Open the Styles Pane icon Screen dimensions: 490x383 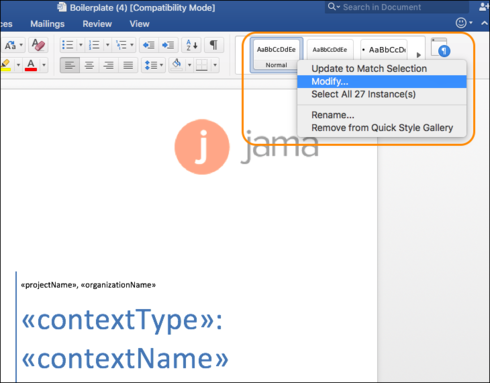pyautogui.click(x=440, y=47)
